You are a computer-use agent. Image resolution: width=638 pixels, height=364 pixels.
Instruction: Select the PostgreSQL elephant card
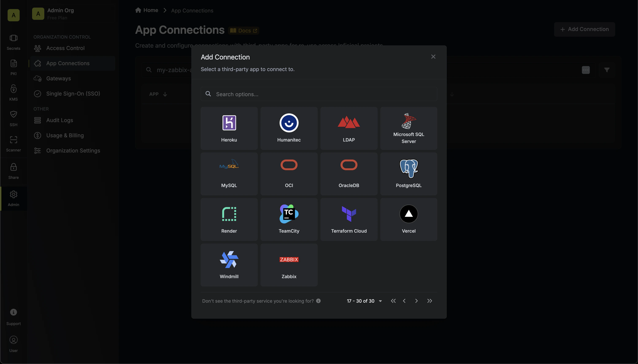click(x=409, y=174)
